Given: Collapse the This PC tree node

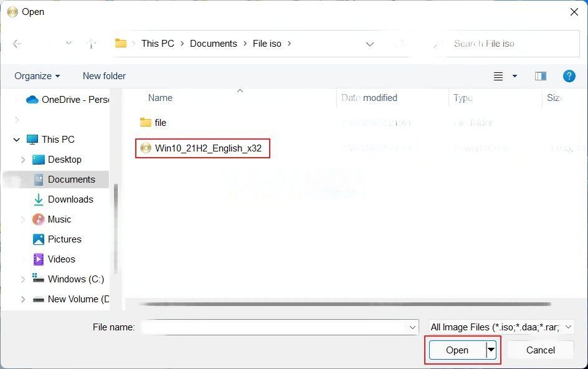Looking at the screenshot, I should (16, 140).
